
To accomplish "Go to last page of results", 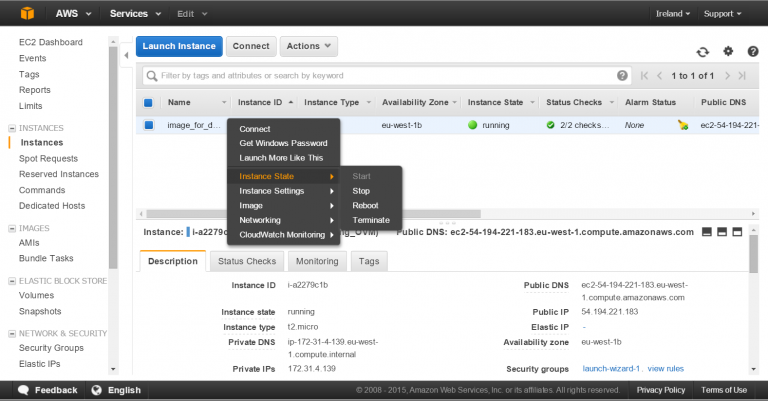I will click(742, 75).
